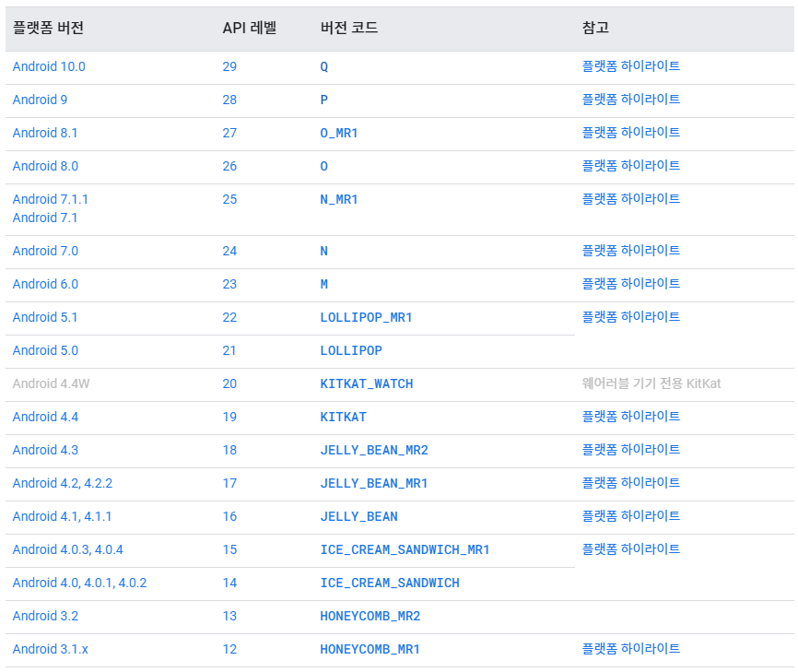Open 플랫폼 하이라이트 for Android 8.0
The height and width of the screenshot is (672, 798).
point(631,165)
